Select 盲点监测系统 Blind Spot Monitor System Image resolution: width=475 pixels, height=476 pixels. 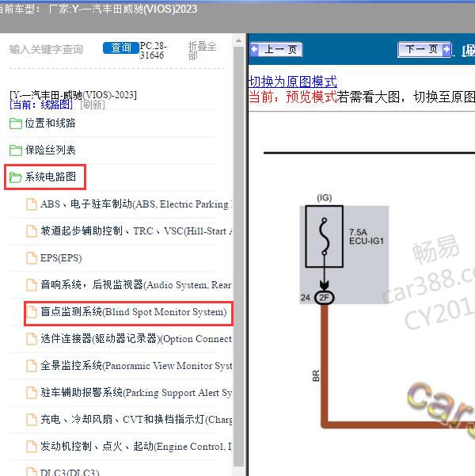(134, 312)
